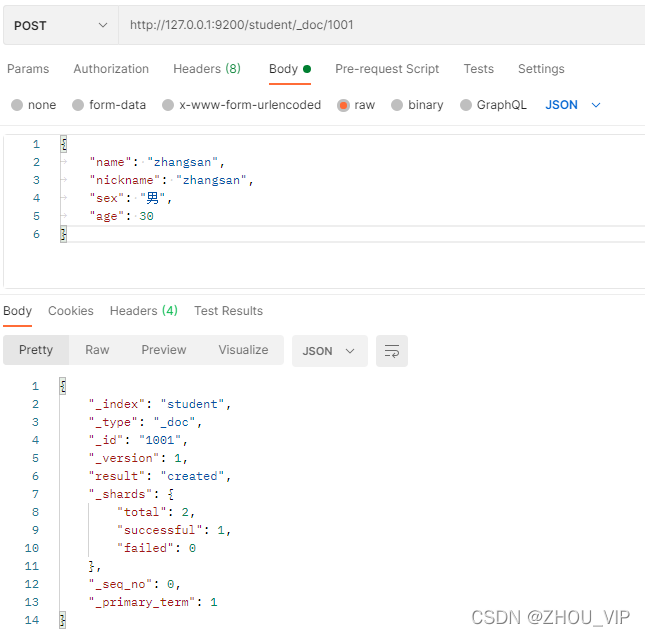The image size is (645, 636).
Task: Switch response view to Preview
Action: coord(164,350)
